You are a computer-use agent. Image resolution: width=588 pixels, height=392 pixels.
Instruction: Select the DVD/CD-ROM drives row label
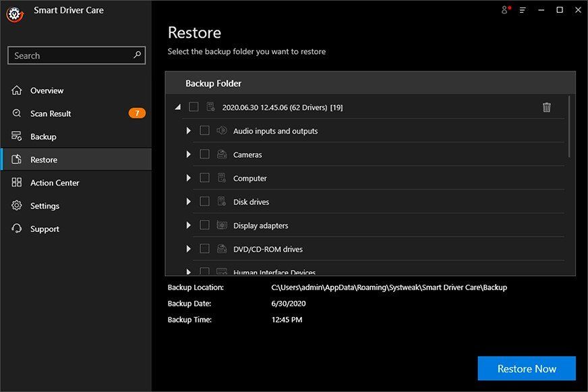(268, 249)
